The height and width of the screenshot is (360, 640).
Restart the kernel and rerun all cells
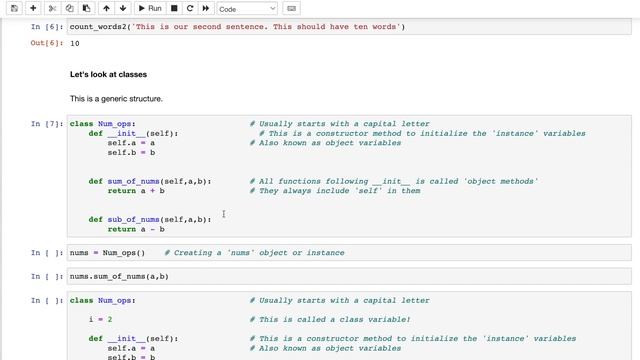coord(206,8)
